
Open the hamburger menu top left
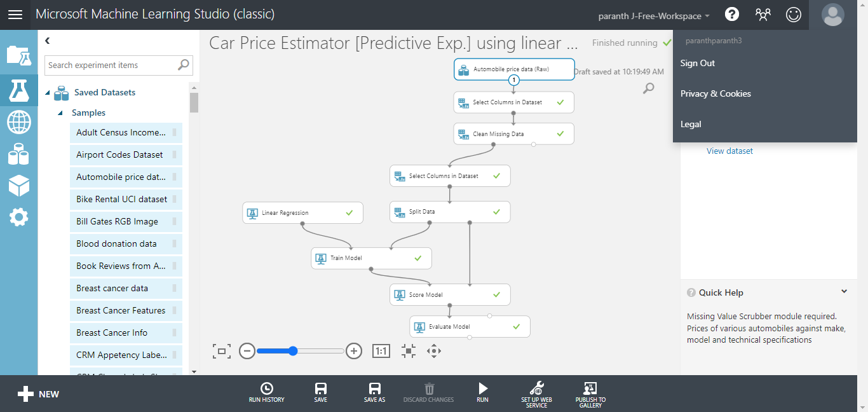[15, 14]
